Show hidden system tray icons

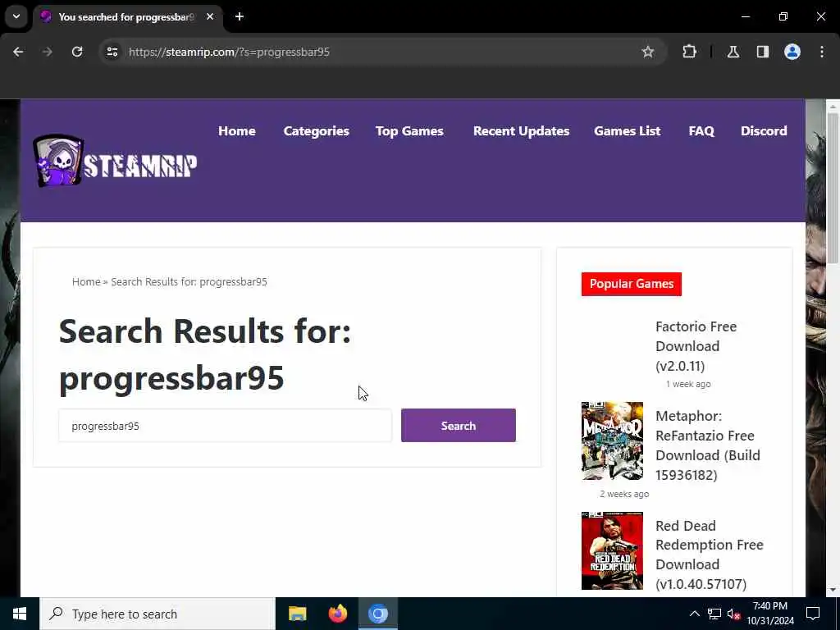tap(694, 614)
